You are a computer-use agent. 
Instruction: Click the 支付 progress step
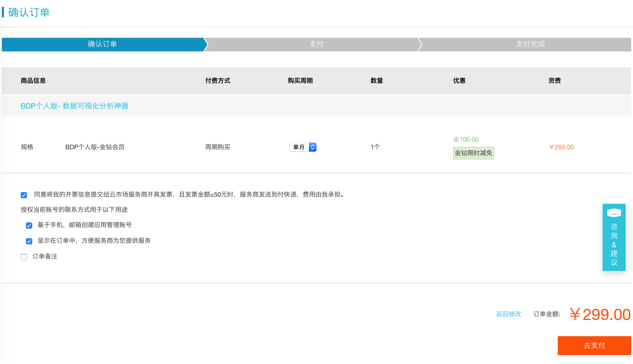[316, 44]
